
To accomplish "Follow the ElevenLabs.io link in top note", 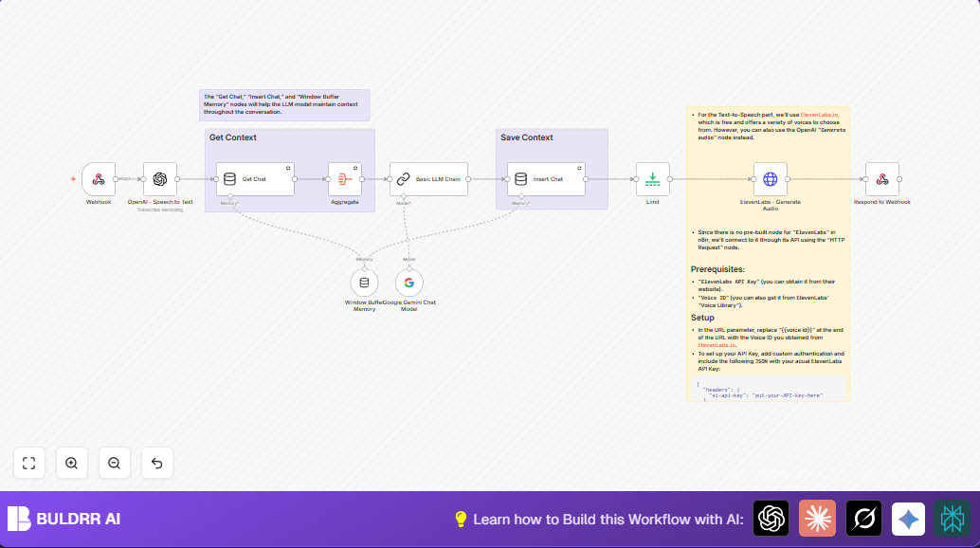I will [820, 115].
